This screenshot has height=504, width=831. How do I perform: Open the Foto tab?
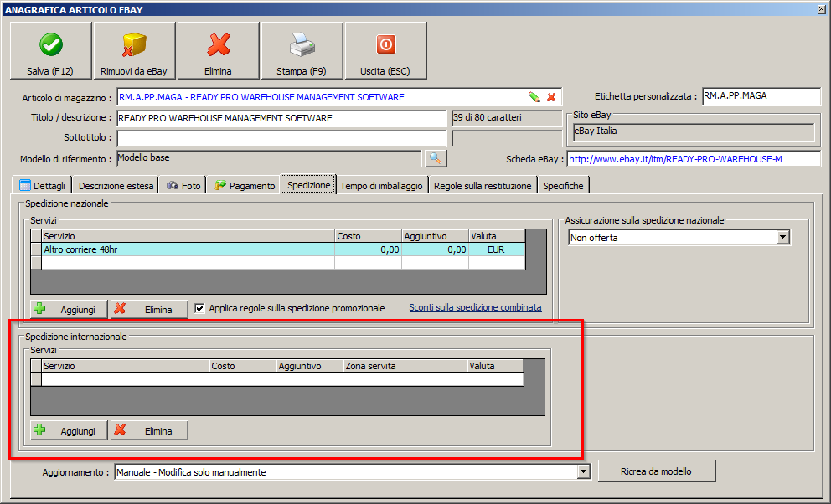click(183, 185)
